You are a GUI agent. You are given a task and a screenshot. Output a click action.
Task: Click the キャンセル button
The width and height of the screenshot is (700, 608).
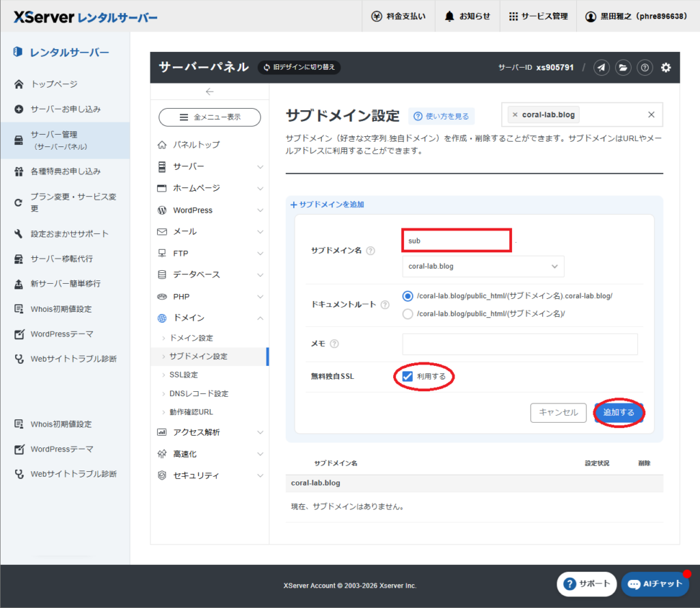pyautogui.click(x=558, y=412)
